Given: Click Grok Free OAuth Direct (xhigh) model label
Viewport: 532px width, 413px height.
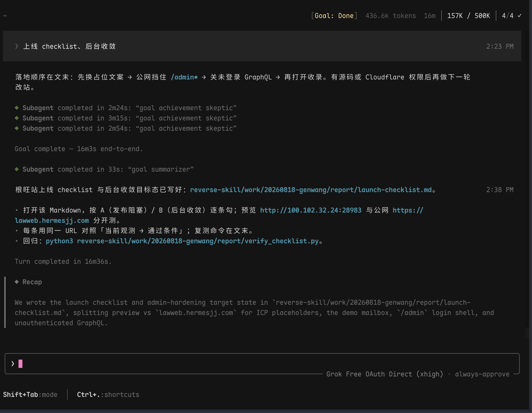Looking at the screenshot, I should click(385, 374).
